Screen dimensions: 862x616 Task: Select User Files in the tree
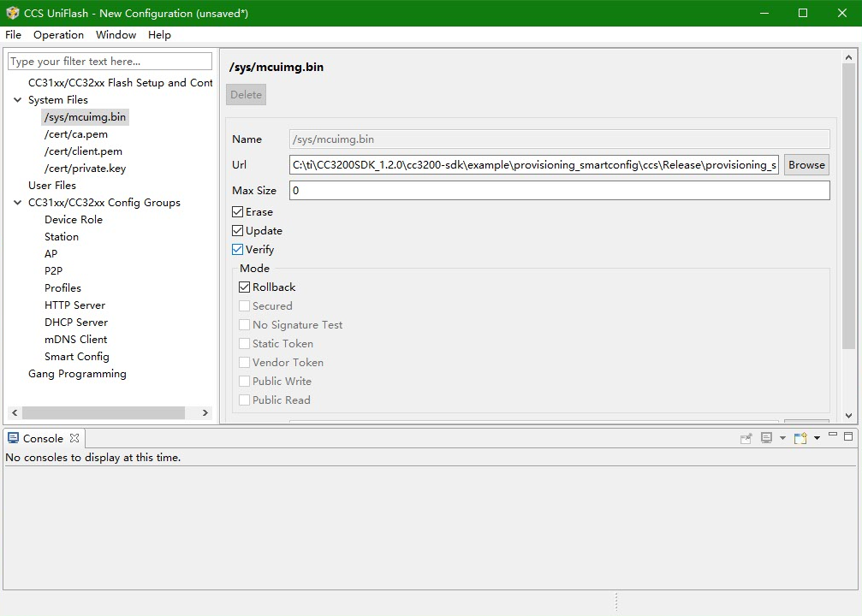point(52,185)
